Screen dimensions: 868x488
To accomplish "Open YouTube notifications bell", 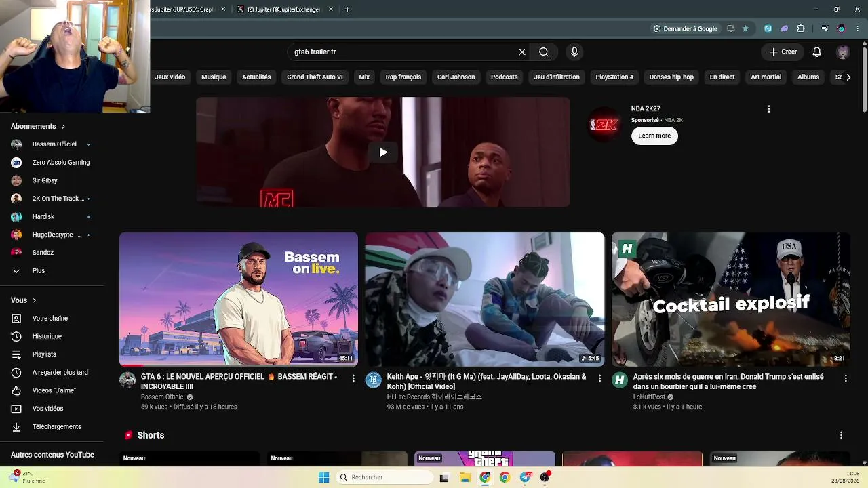I will point(817,52).
